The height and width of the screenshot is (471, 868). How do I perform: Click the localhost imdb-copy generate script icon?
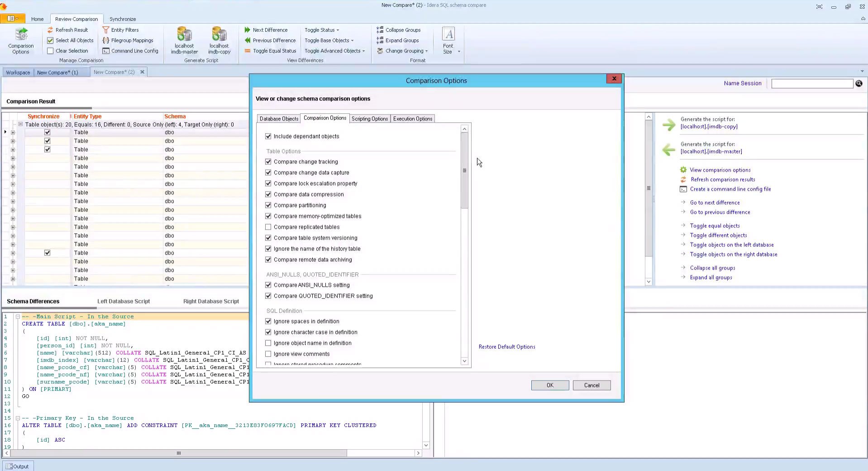[219, 35]
